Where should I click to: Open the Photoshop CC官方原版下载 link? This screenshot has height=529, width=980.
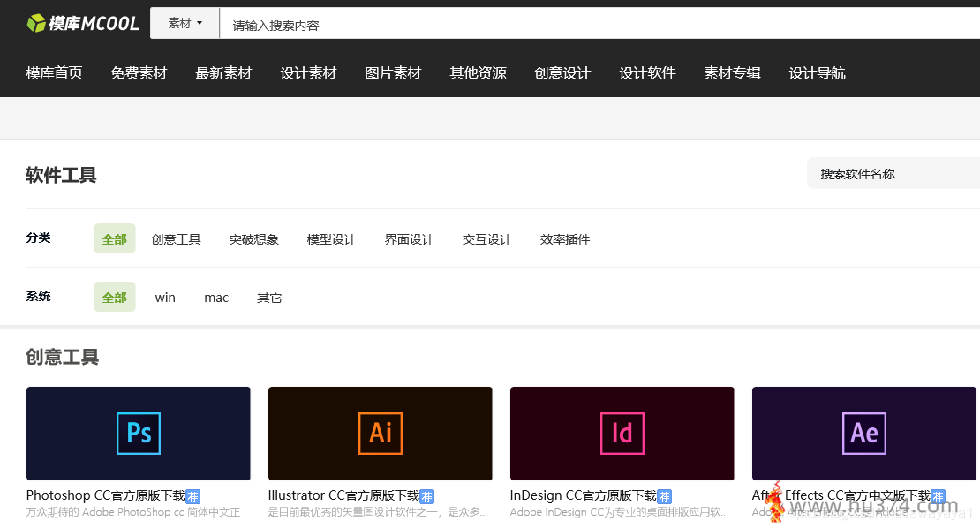(106, 495)
